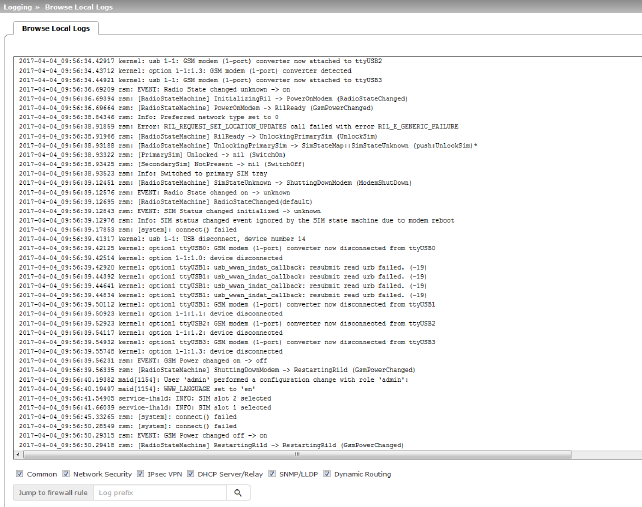Toggle the SNMP/LLDP checkbox

(272, 474)
